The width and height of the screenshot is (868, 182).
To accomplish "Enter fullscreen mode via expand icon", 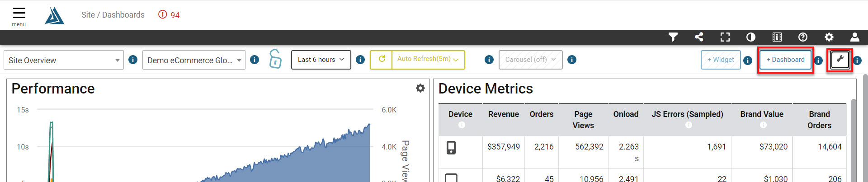I will point(725,37).
